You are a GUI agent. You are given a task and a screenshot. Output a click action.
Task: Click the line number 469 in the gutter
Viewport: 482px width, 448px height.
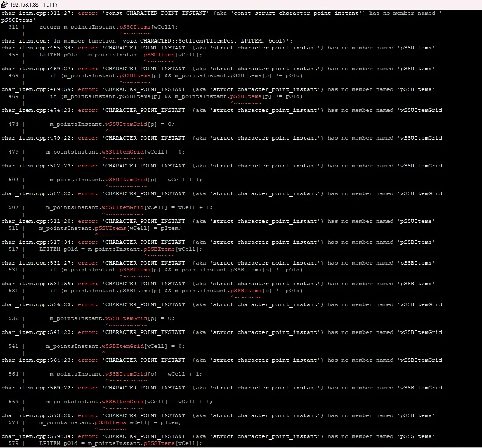tap(13, 75)
